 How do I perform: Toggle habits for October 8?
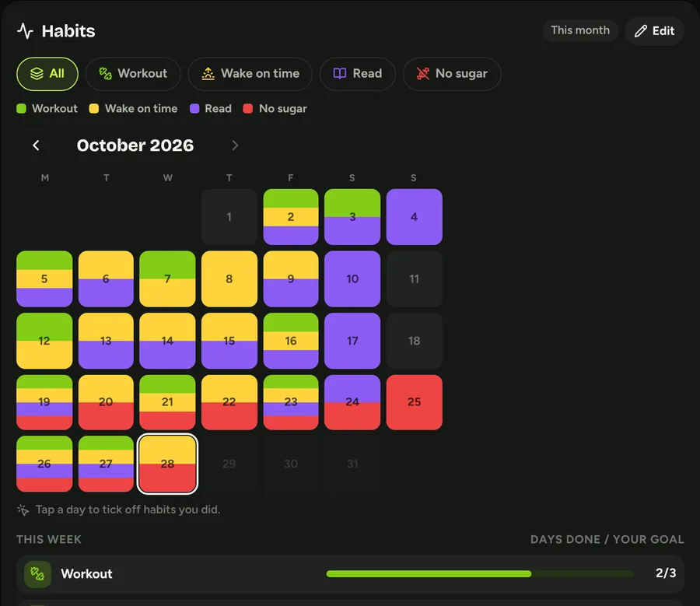(229, 278)
